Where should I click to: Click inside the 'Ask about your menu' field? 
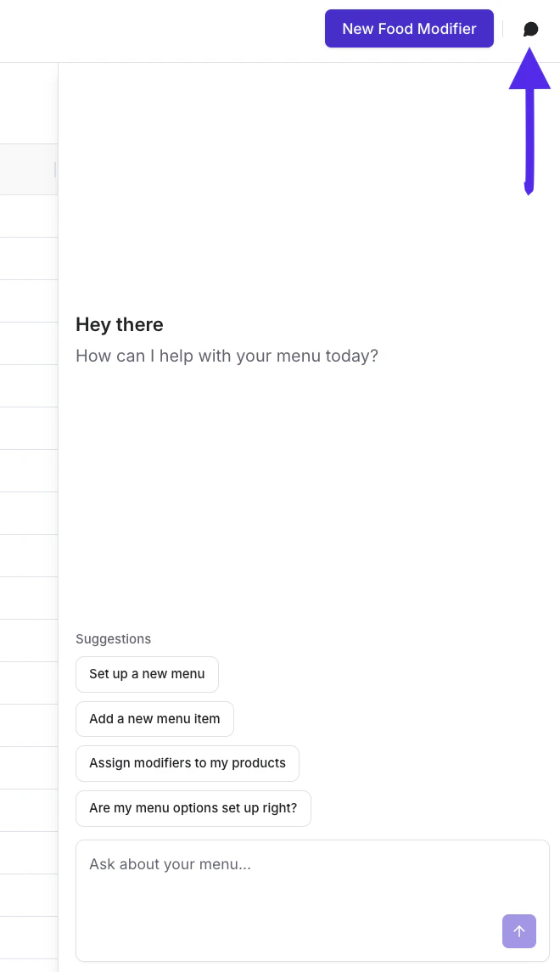(x=255, y=864)
